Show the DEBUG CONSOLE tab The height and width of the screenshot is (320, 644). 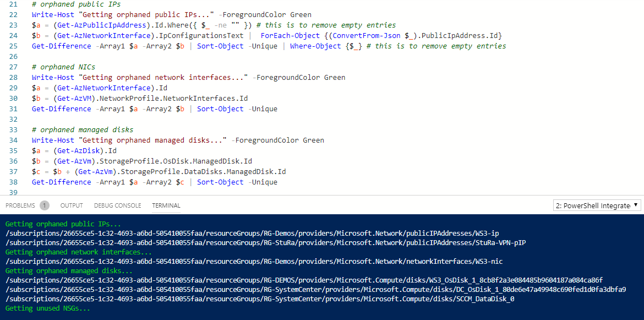117,205
